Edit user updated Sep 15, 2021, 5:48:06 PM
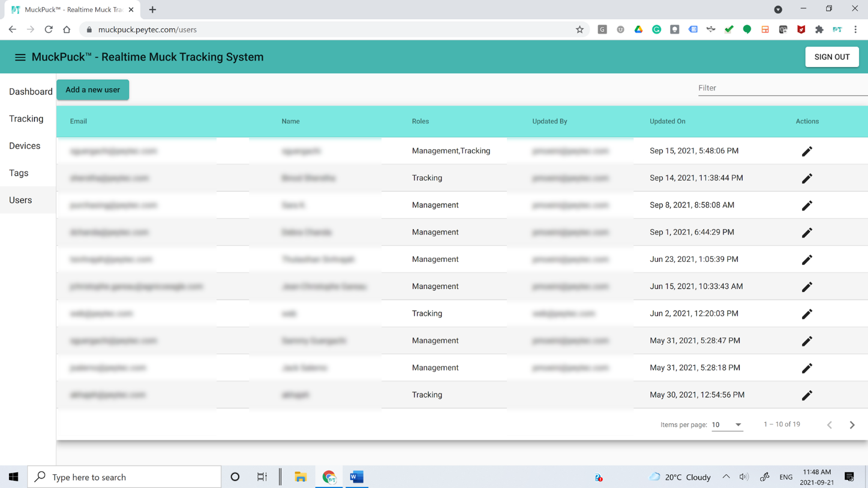 click(x=807, y=151)
